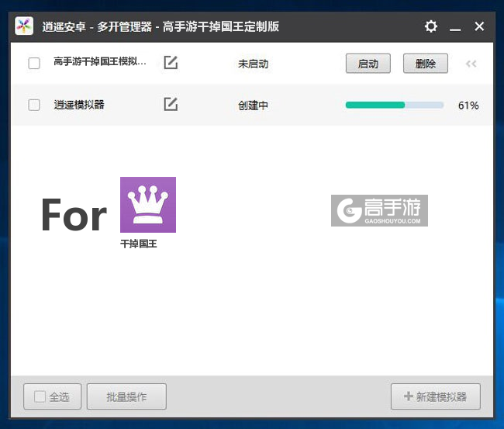
Task: Click the 干掉国王 label under crown
Action: (139, 244)
